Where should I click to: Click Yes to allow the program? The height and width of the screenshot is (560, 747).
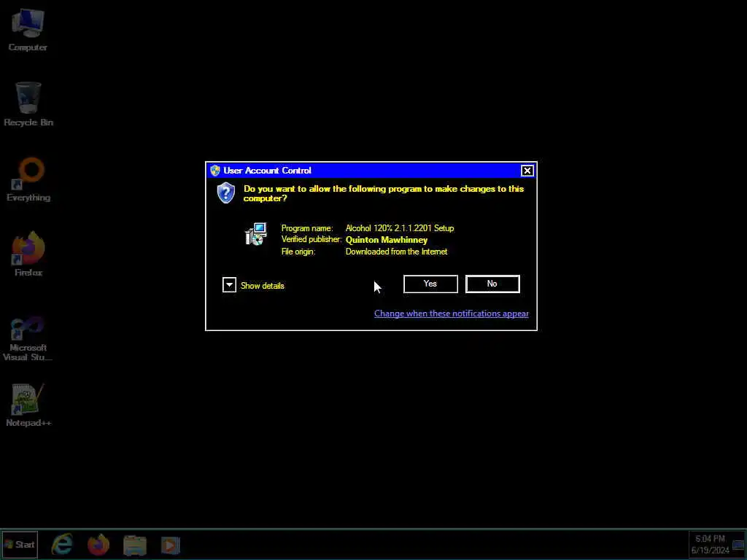pyautogui.click(x=430, y=284)
